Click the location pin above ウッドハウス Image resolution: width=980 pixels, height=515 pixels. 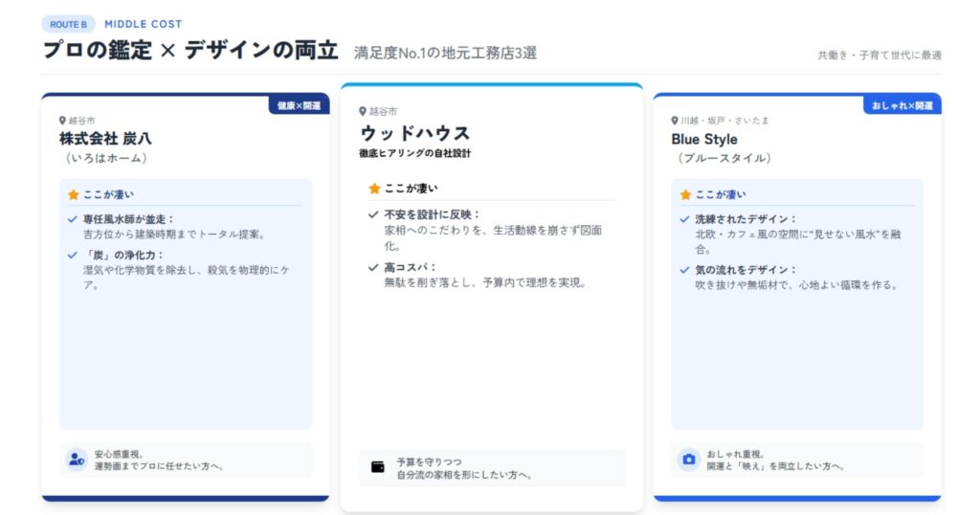click(363, 111)
